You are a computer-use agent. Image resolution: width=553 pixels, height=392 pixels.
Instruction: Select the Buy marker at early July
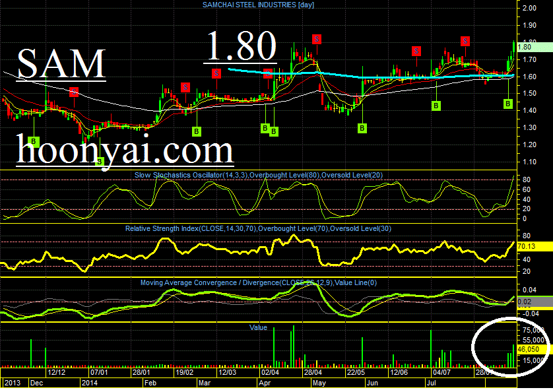coord(436,106)
